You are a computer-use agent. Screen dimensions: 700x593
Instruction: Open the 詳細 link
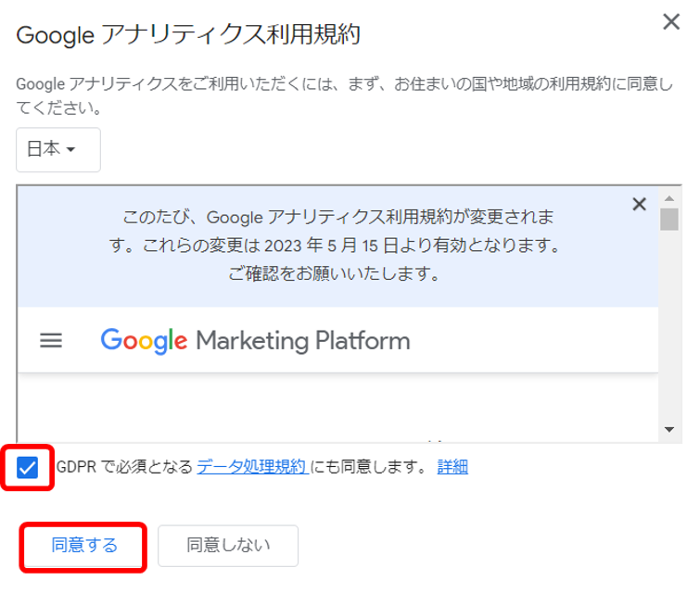[452, 467]
